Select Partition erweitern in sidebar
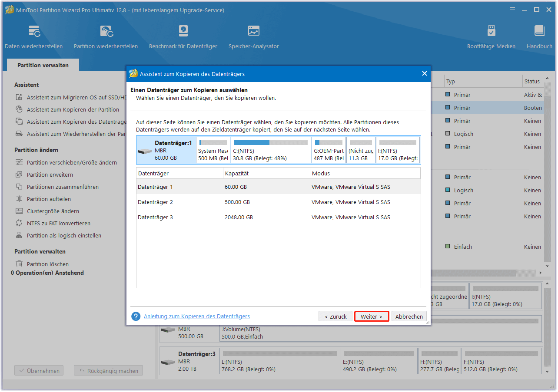The height and width of the screenshot is (392, 558). pos(50,175)
